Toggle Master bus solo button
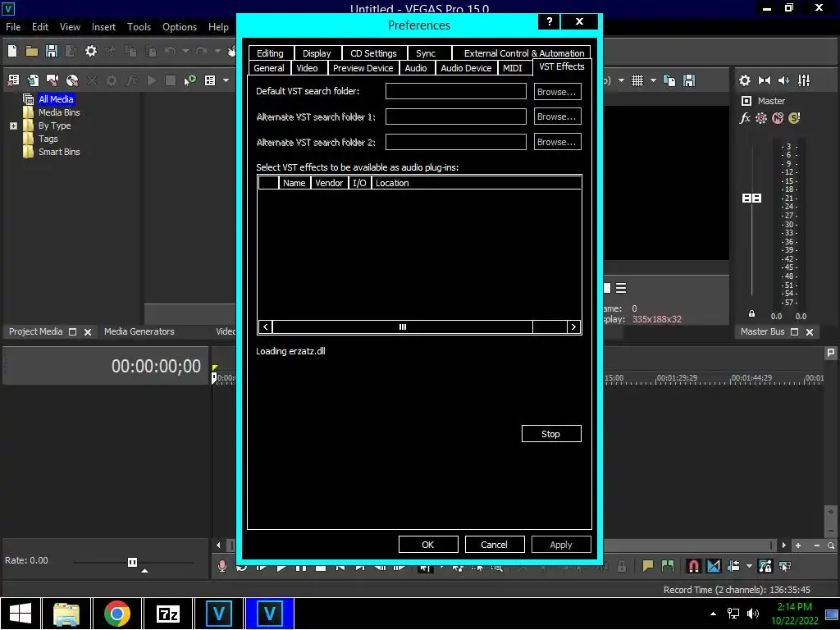Image resolution: width=840 pixels, height=630 pixels. tap(794, 118)
